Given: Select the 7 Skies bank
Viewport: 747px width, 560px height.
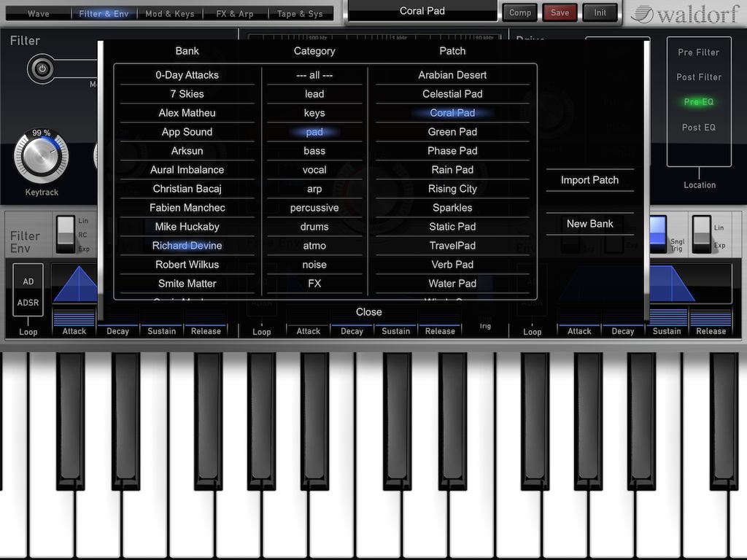Looking at the screenshot, I should click(x=187, y=94).
